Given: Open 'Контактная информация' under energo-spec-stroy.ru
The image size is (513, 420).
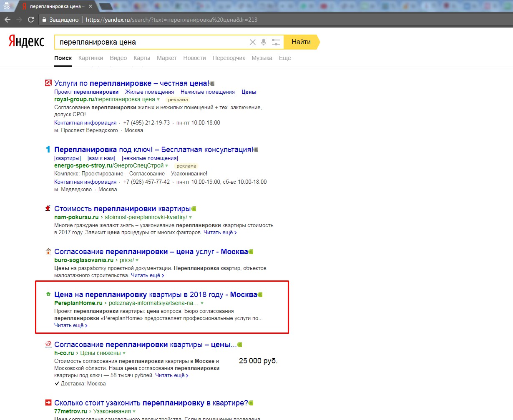Looking at the screenshot, I should click(85, 182).
